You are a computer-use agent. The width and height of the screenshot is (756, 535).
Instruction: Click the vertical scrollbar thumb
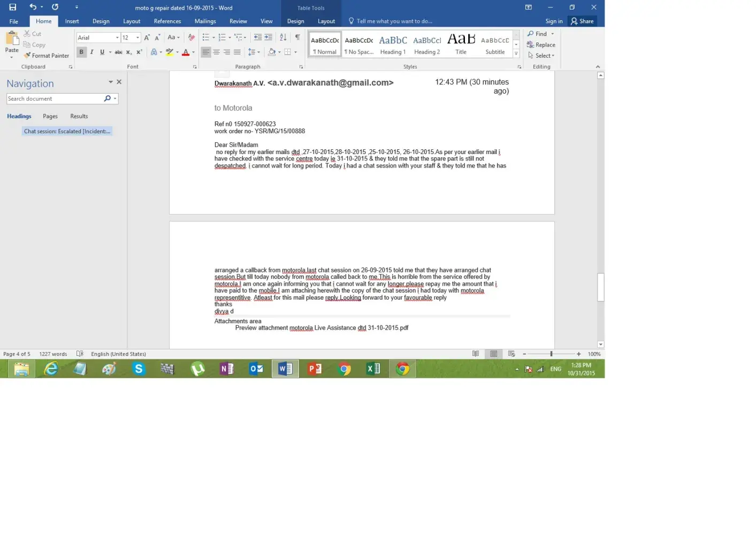point(601,287)
